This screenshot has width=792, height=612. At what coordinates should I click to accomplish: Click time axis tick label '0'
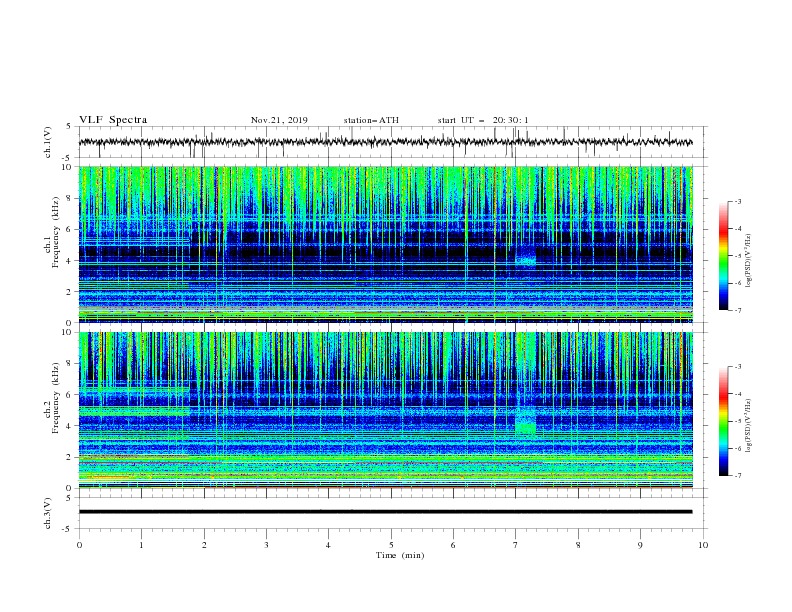(x=79, y=545)
